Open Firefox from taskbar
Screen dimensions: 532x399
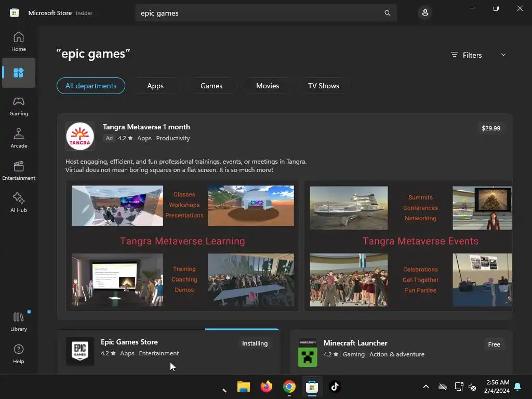pyautogui.click(x=267, y=387)
